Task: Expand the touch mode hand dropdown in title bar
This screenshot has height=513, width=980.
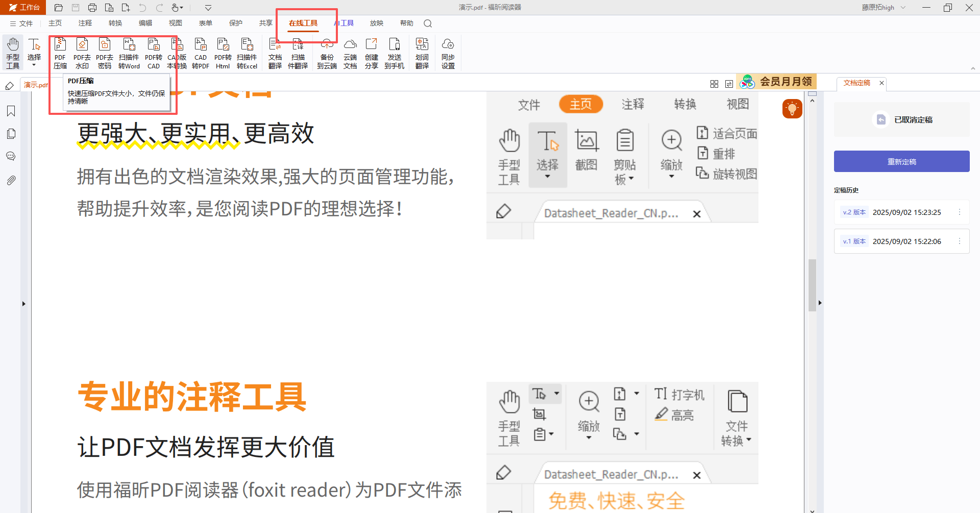Action: (x=182, y=8)
